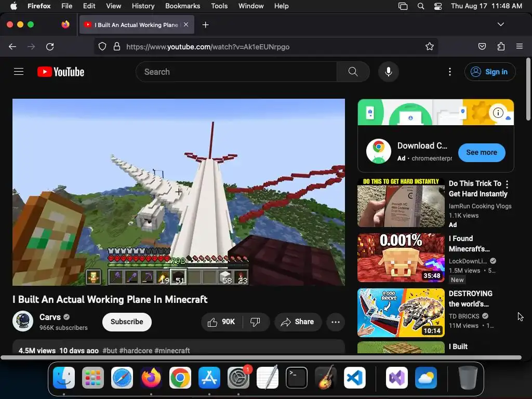
Task: Open System Settings from the dock
Action: coord(238,378)
